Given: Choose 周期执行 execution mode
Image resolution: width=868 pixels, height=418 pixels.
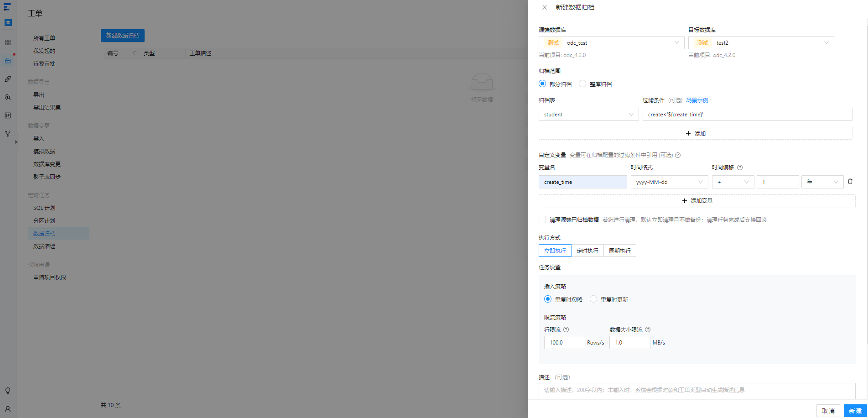Looking at the screenshot, I should pos(620,251).
